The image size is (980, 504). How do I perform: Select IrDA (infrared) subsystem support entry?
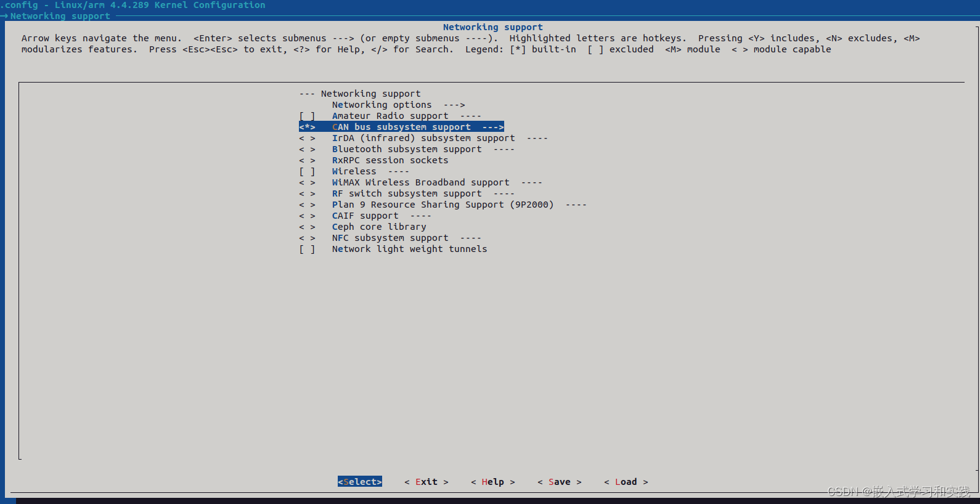(x=423, y=138)
